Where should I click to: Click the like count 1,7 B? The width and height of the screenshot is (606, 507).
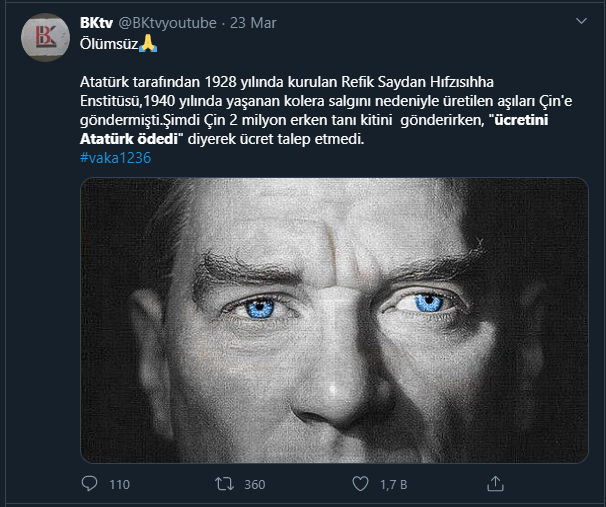coord(395,485)
